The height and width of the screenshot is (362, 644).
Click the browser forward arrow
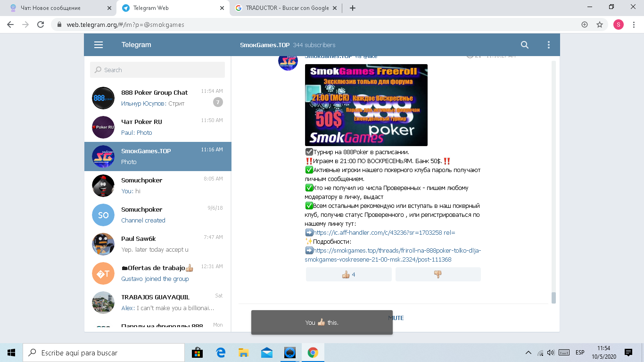click(x=25, y=25)
